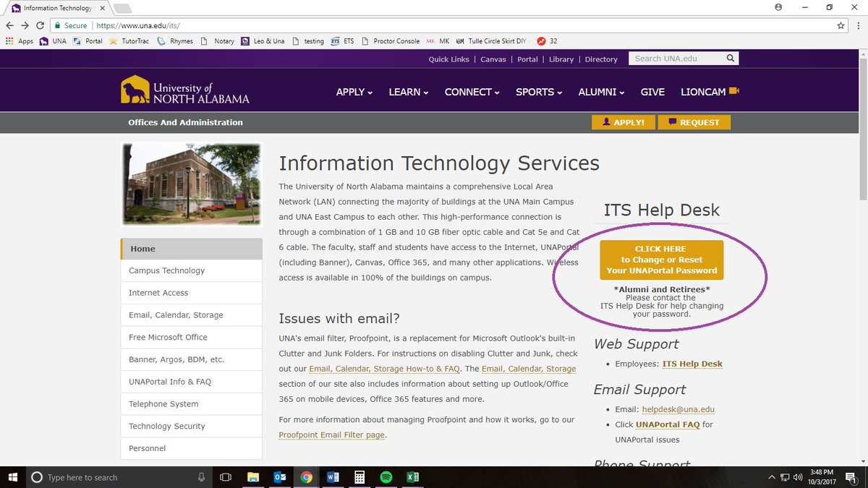Open the Campus Technology sidebar item

pos(191,270)
